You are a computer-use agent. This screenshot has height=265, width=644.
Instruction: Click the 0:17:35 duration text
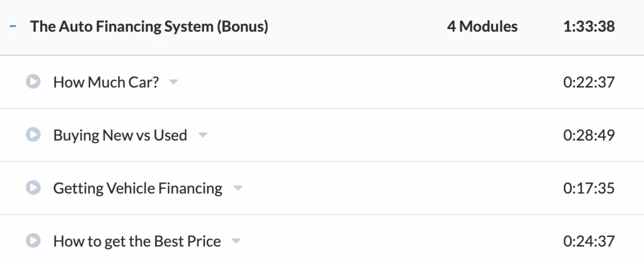click(589, 188)
